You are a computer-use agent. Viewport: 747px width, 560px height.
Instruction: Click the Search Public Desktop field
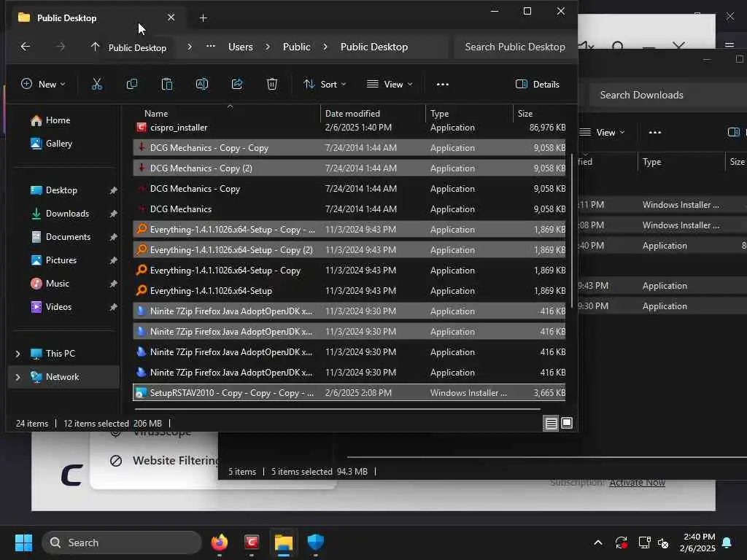(514, 47)
